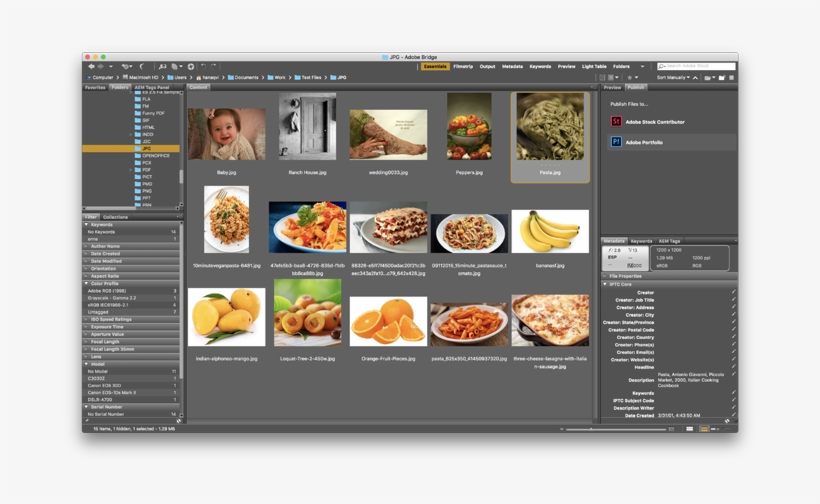Viewport: 820px width, 504px height.
Task: Open the Sort Manually dropdown
Action: click(673, 77)
